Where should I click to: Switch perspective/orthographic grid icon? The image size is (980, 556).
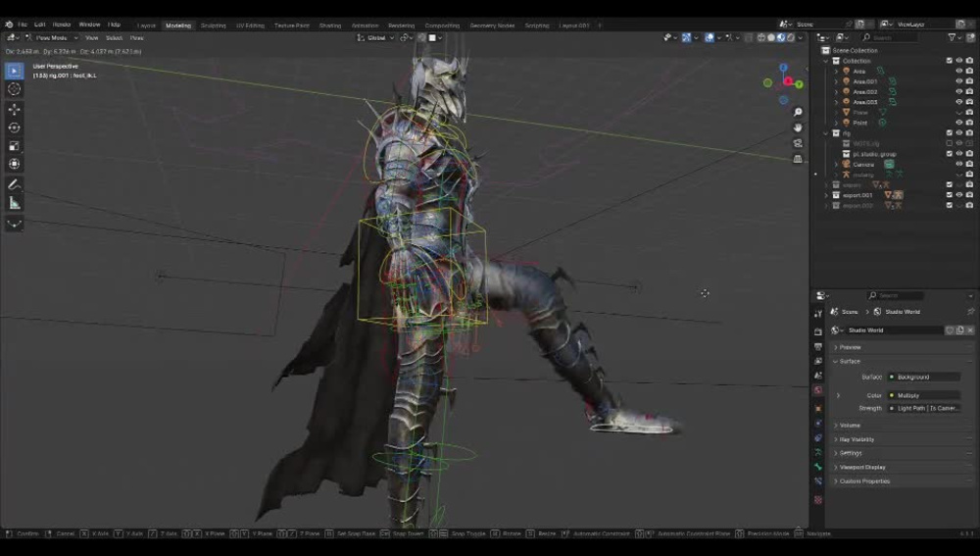[x=798, y=159]
